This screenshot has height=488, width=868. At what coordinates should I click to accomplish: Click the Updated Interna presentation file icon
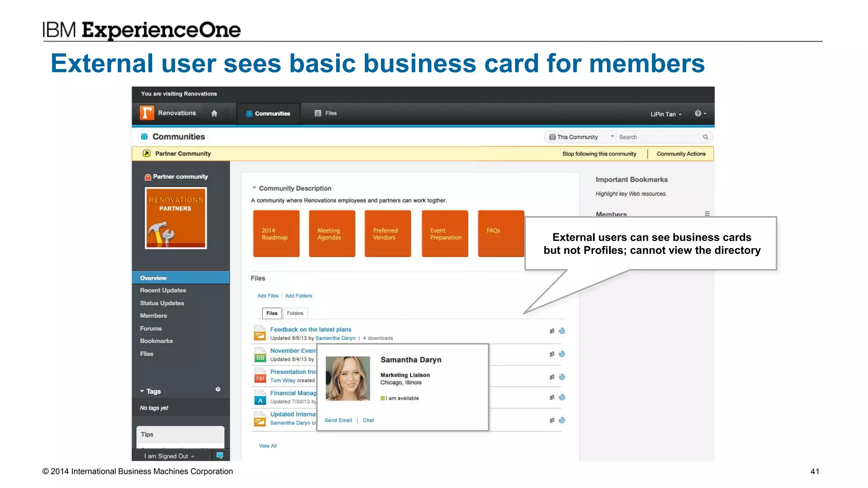[260, 419]
